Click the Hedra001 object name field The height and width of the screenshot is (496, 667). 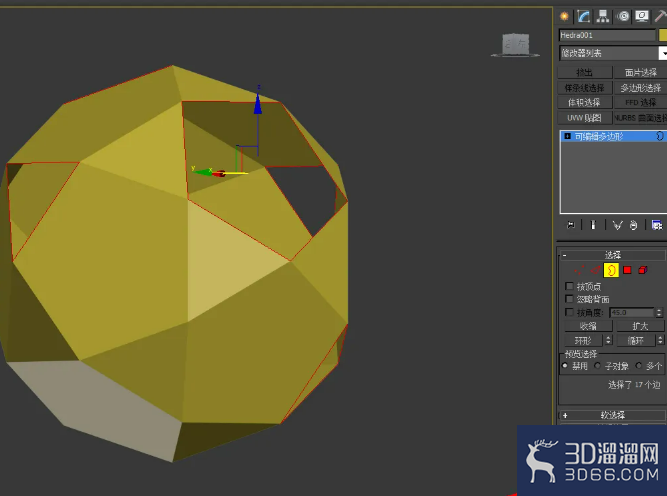tap(607, 35)
